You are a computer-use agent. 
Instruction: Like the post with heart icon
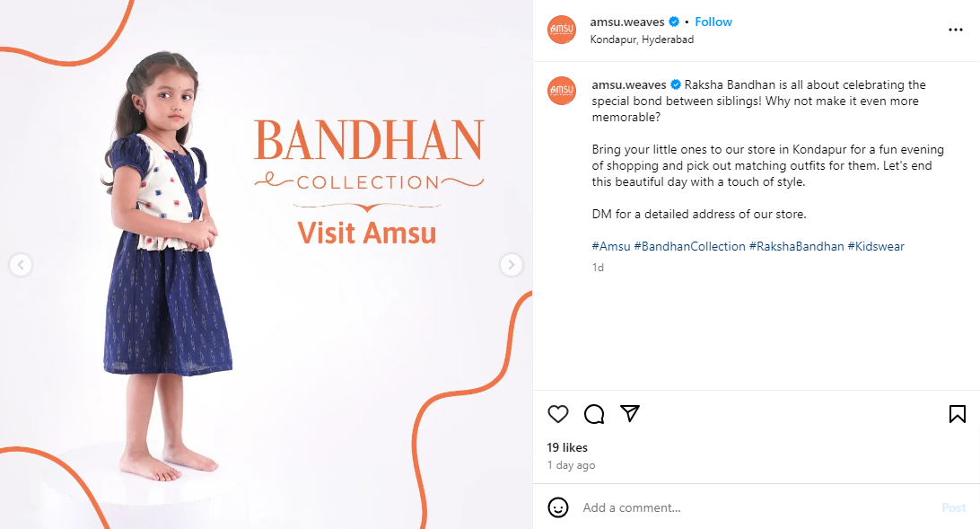pyautogui.click(x=558, y=414)
